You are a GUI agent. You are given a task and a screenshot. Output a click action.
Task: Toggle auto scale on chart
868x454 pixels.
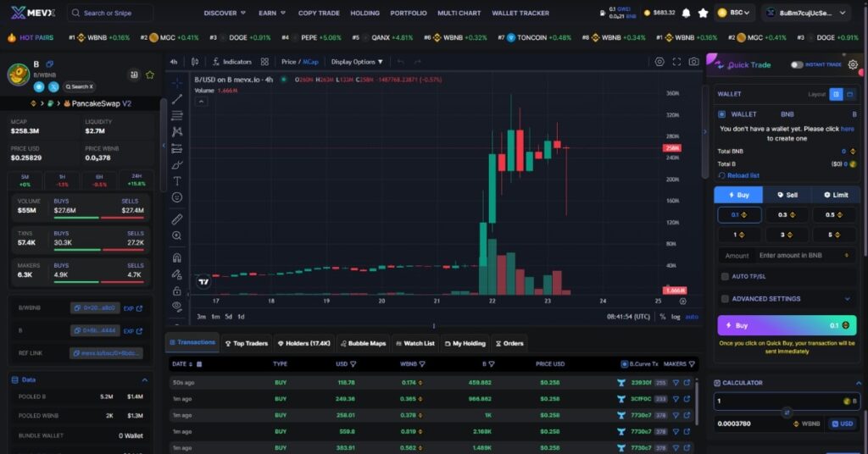tap(692, 317)
